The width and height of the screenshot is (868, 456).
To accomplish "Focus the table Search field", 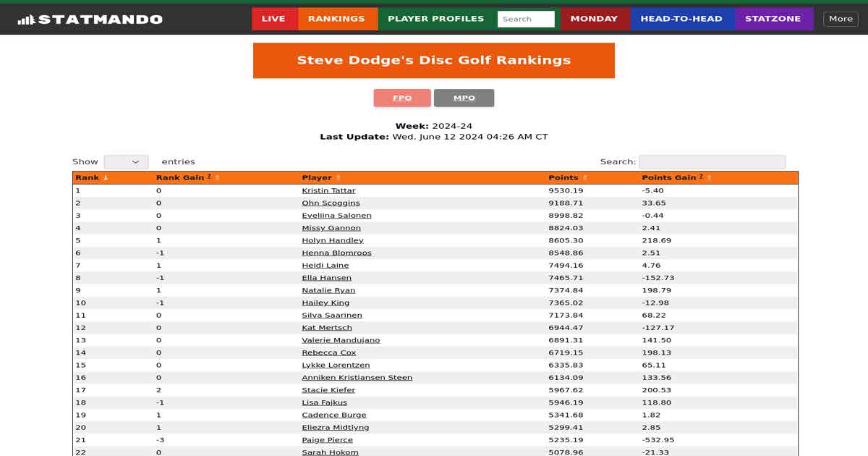I will (712, 162).
